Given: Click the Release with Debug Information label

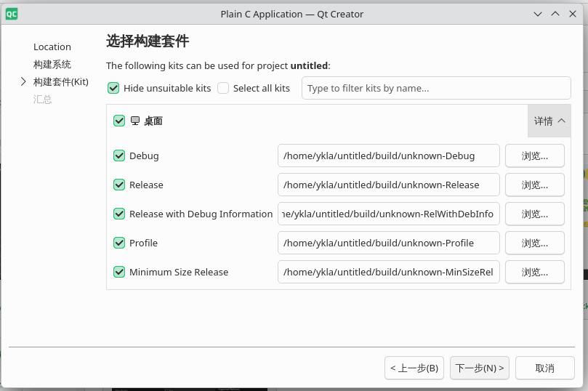Looking at the screenshot, I should 201,214.
